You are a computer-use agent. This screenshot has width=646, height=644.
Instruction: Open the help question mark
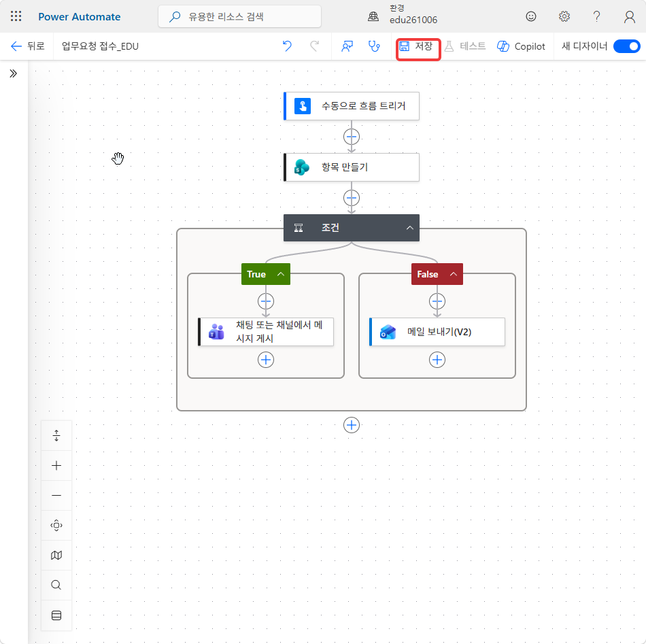pyautogui.click(x=596, y=16)
